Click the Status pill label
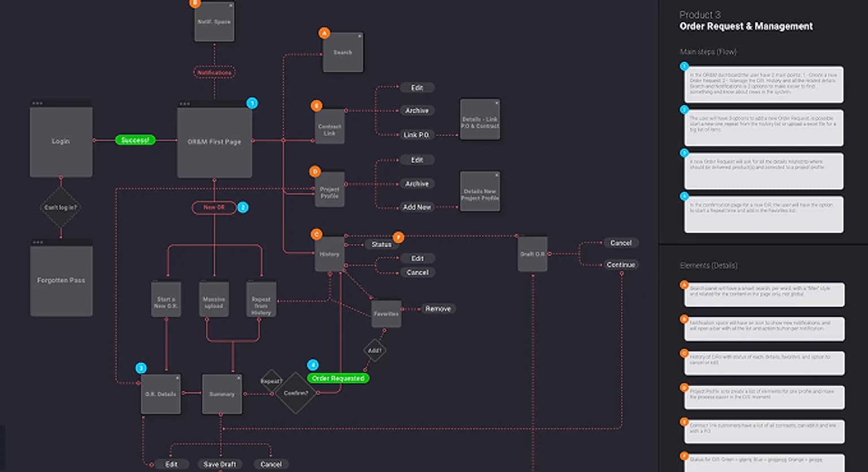 pyautogui.click(x=381, y=244)
